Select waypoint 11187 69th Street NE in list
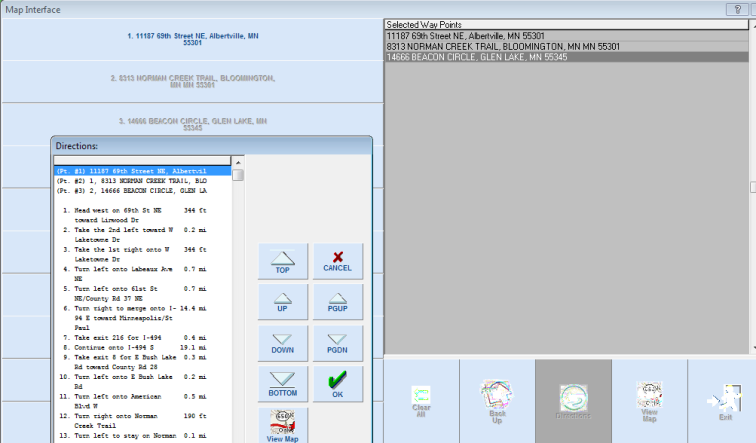The width and height of the screenshot is (756, 443). (465, 36)
